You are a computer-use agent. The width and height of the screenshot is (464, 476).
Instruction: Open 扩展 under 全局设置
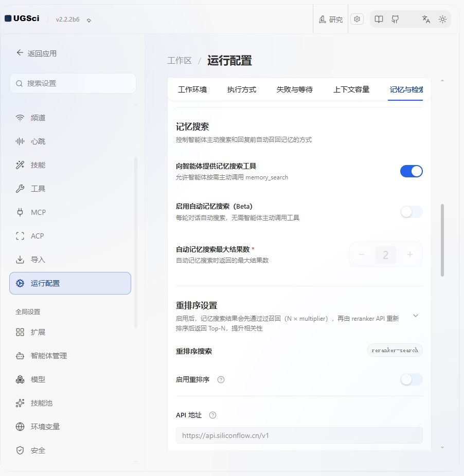coord(70,332)
